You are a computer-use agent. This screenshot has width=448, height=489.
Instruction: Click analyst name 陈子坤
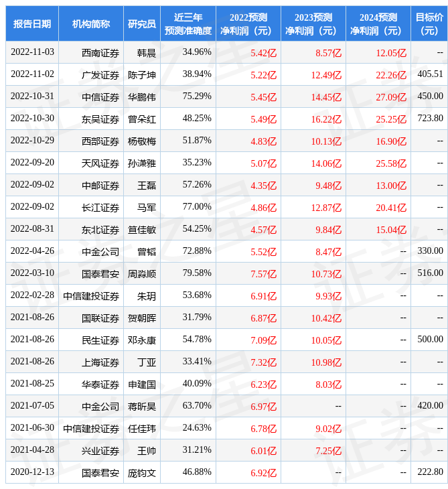142,74
